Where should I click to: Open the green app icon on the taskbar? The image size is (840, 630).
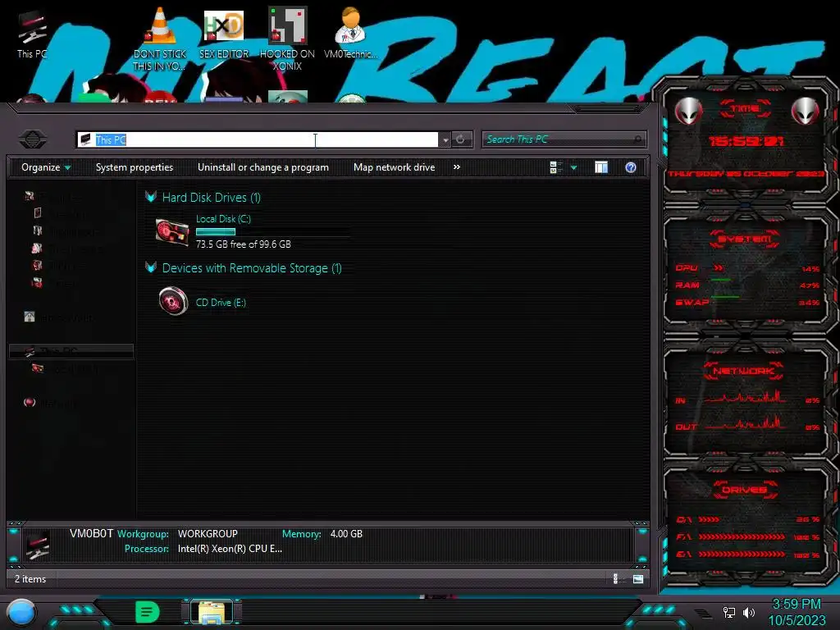click(147, 612)
